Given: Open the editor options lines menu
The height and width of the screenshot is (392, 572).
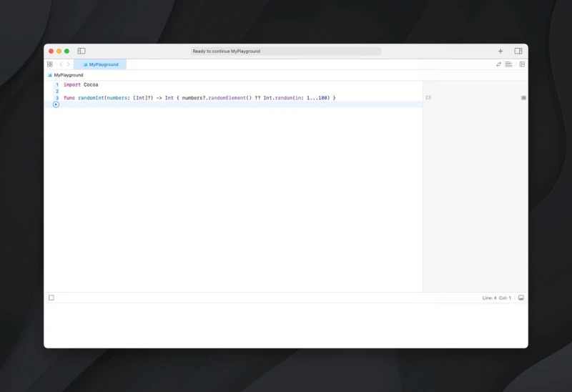Looking at the screenshot, I should (508, 64).
